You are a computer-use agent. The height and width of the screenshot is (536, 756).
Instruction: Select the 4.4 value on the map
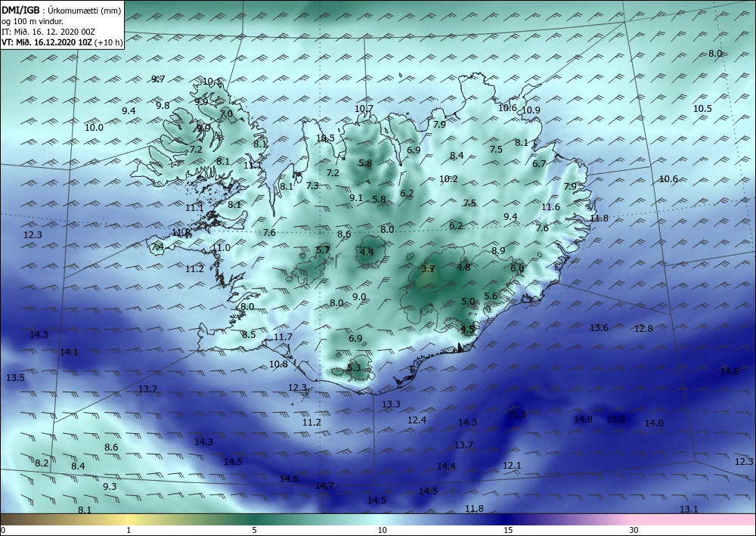click(367, 252)
